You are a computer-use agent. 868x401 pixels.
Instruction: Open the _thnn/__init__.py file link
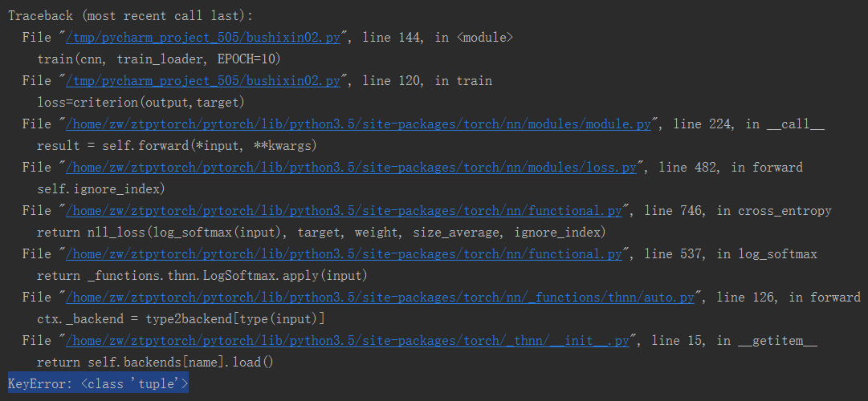[x=348, y=341]
